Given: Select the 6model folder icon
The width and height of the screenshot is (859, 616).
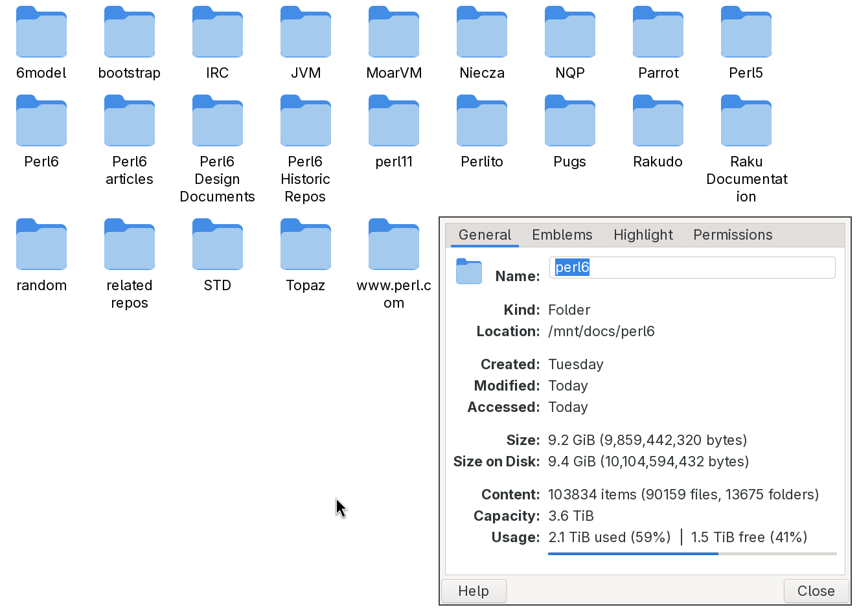Looking at the screenshot, I should point(41,32).
